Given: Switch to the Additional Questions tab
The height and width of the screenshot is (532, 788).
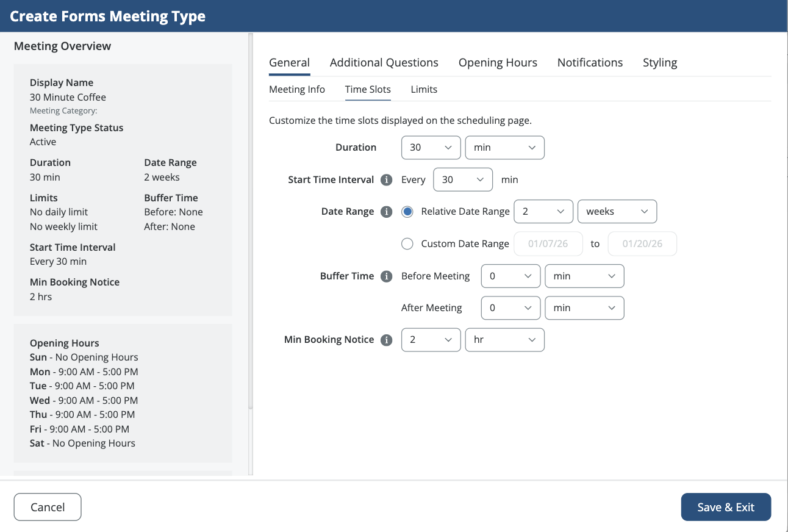Looking at the screenshot, I should pos(384,63).
